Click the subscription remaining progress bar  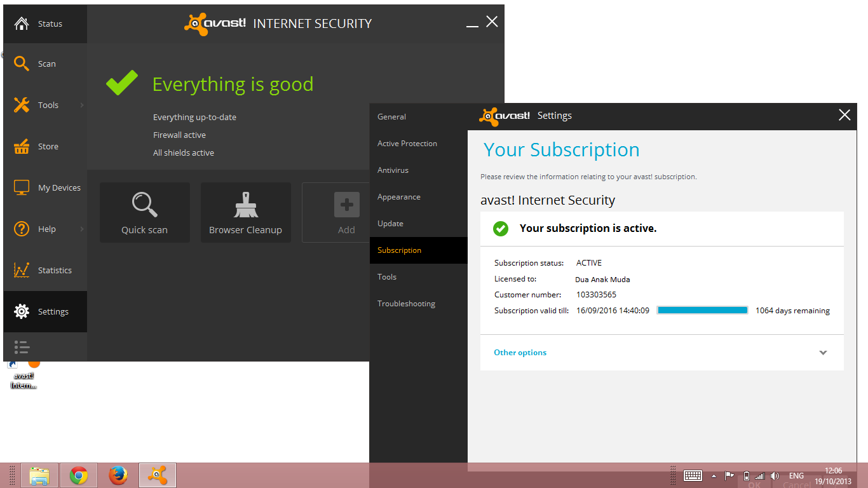pyautogui.click(x=702, y=310)
